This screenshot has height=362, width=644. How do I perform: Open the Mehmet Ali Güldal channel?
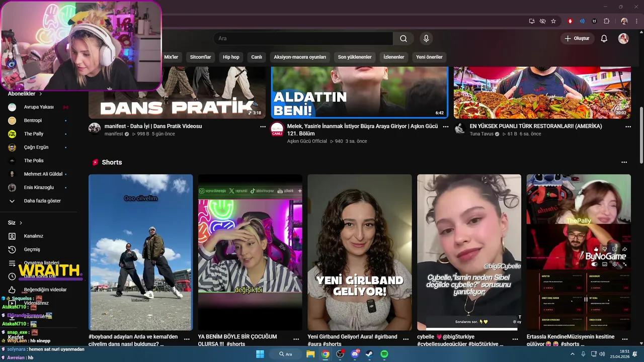pyautogui.click(x=42, y=174)
